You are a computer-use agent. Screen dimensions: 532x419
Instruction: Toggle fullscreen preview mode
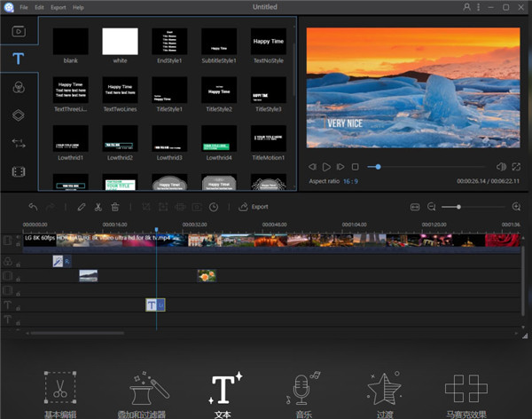pyautogui.click(x=518, y=167)
